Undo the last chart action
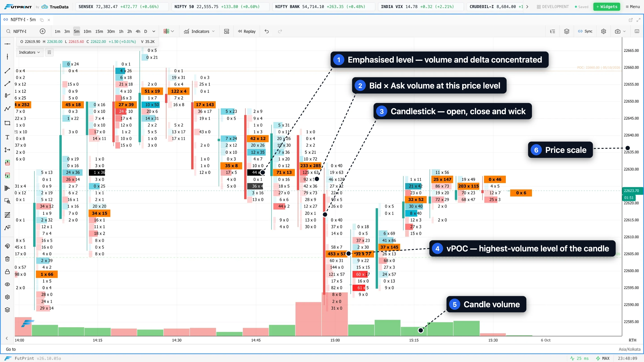The height and width of the screenshot is (362, 644). [267, 31]
